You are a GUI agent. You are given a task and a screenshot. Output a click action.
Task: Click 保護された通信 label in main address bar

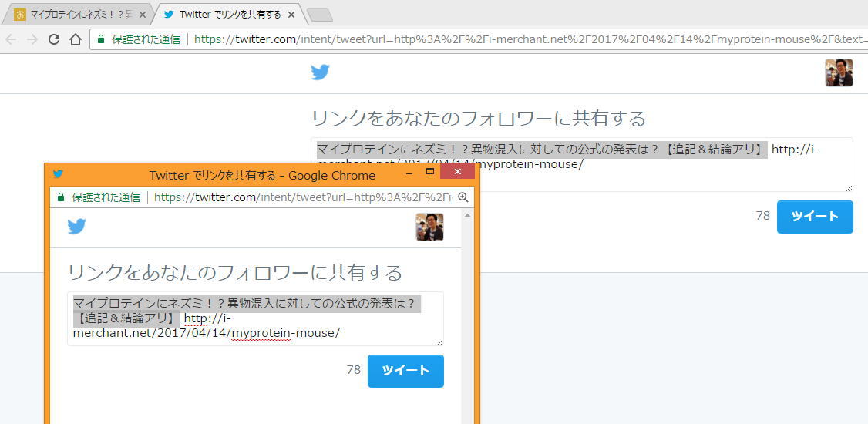(x=146, y=39)
